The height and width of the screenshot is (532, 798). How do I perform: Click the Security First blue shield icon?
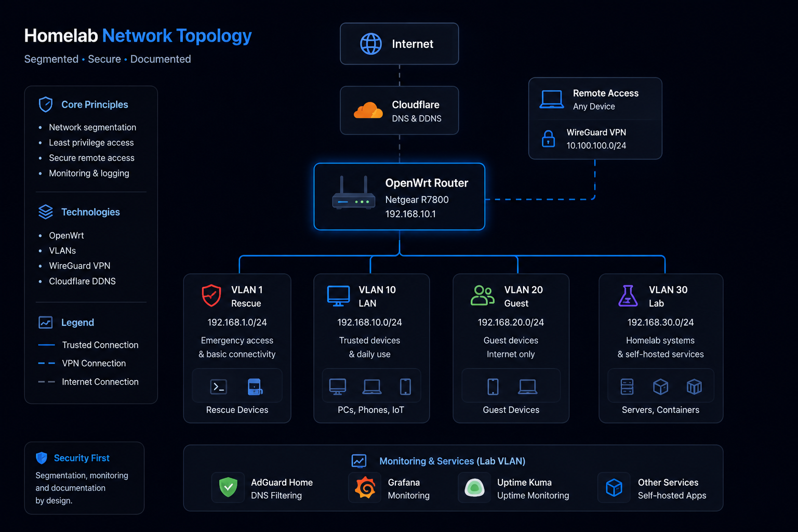pyautogui.click(x=42, y=458)
